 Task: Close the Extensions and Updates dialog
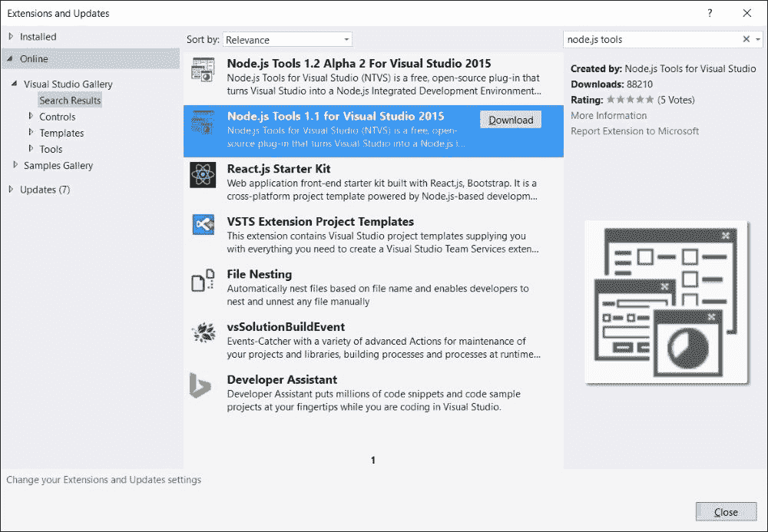tap(726, 512)
